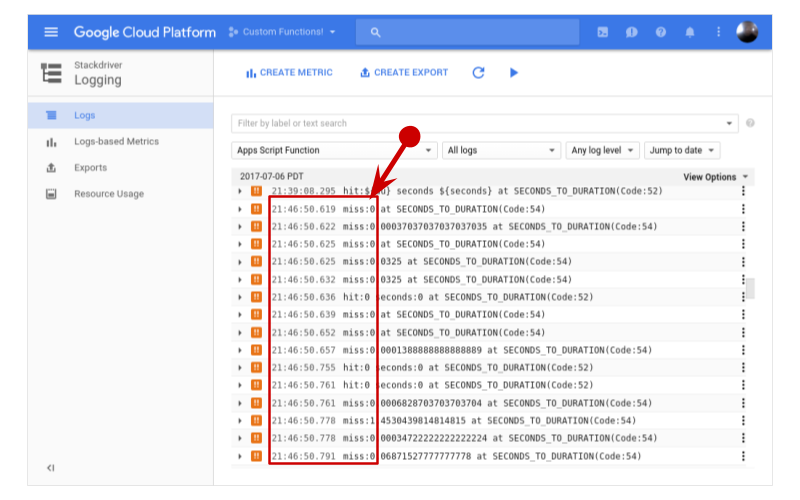Click the CREATE METRIC button
The width and height of the screenshot is (800, 500).
point(289,73)
